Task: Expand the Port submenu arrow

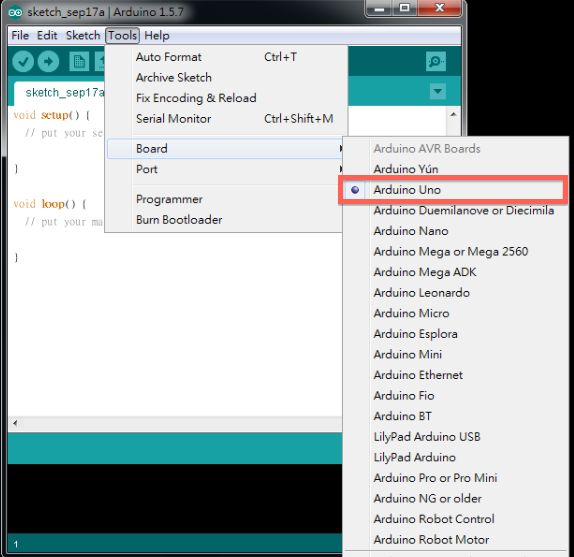Action: point(341,169)
